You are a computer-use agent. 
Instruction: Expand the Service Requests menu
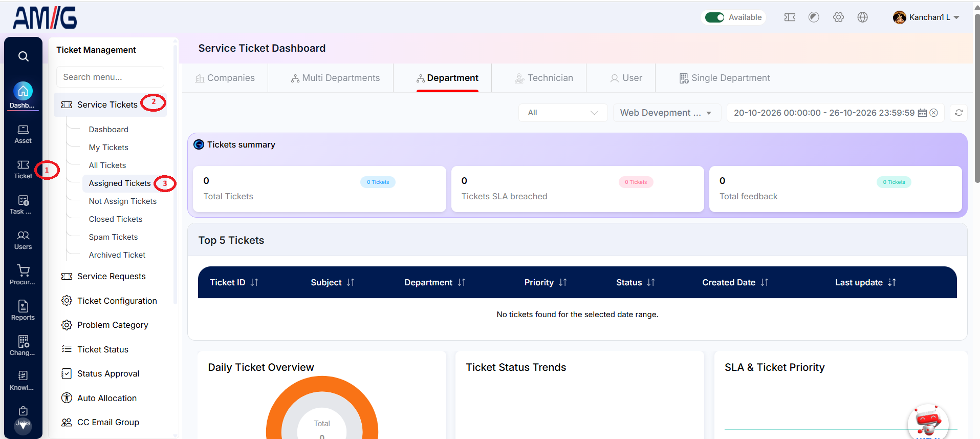[111, 277]
